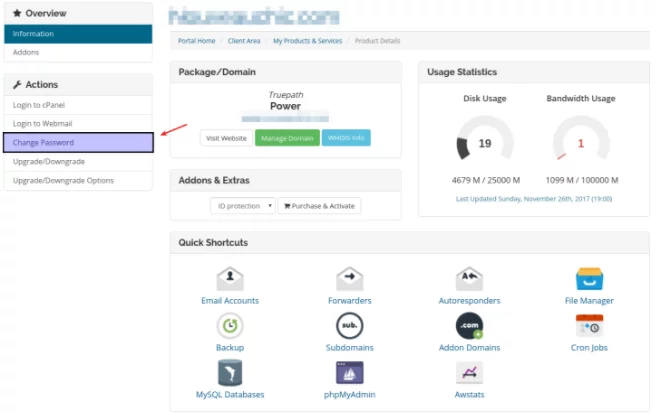
Task: Open the Subdomains shortcut icon
Action: coord(349,326)
